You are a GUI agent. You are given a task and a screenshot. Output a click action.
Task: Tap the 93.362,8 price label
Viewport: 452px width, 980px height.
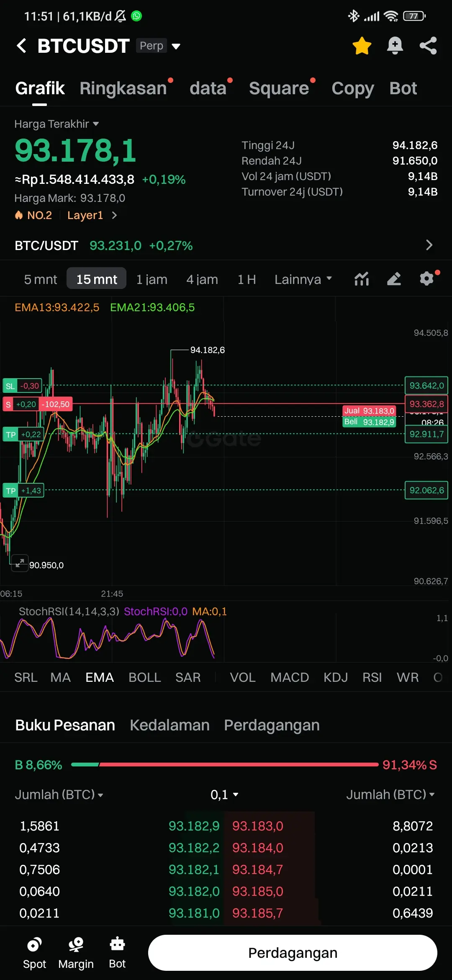[x=426, y=404]
